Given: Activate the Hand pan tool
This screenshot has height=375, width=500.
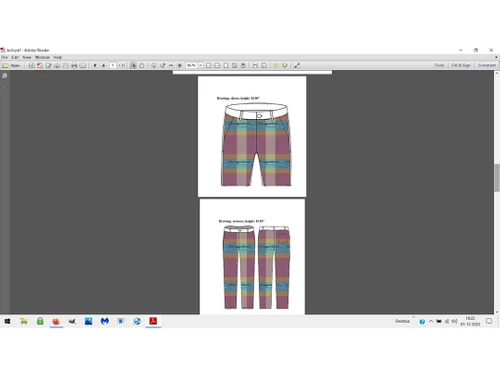Looking at the screenshot, I should coord(142,65).
